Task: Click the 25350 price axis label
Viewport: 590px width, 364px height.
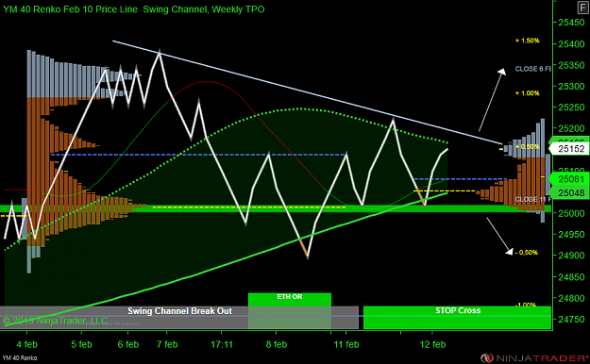Action: tap(571, 65)
